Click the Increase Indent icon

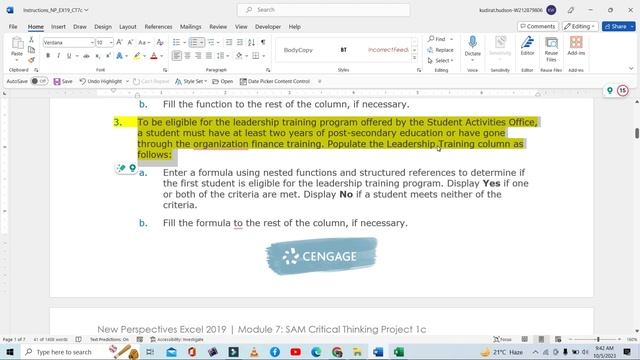[240, 42]
